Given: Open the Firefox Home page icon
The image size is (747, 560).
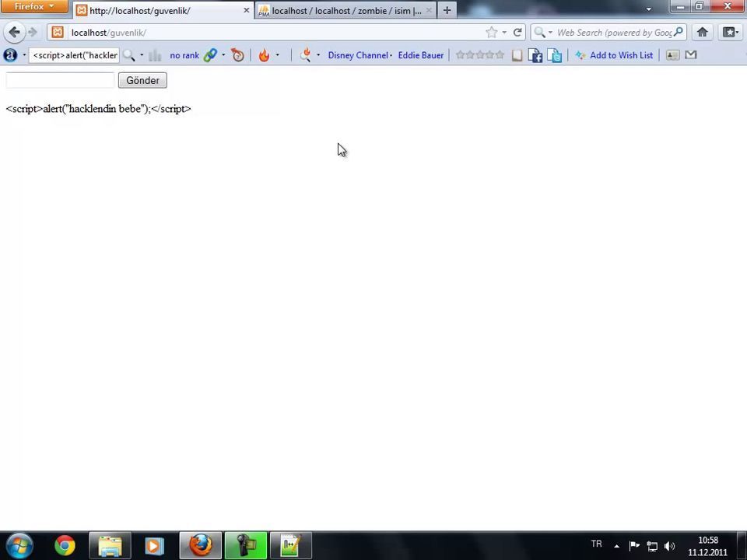Looking at the screenshot, I should coord(702,32).
